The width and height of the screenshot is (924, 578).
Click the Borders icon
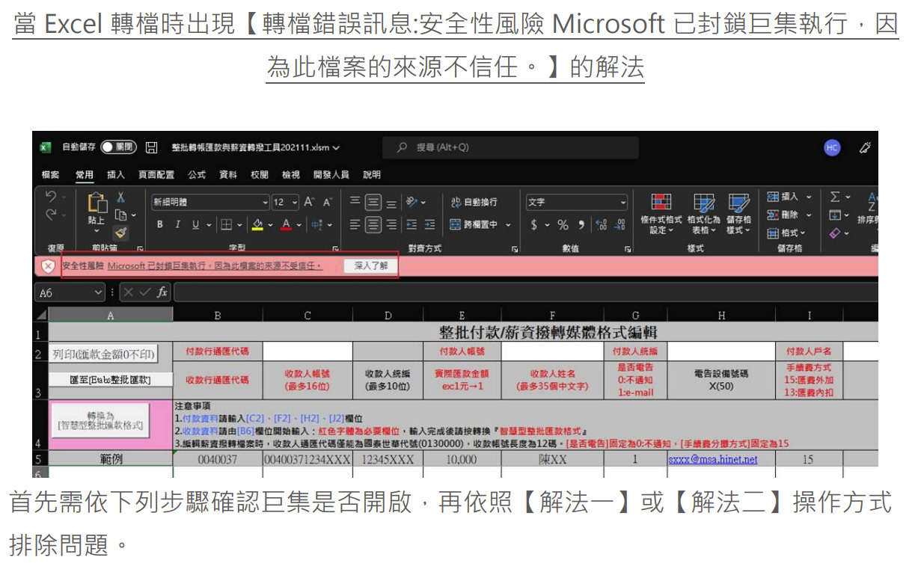227,224
